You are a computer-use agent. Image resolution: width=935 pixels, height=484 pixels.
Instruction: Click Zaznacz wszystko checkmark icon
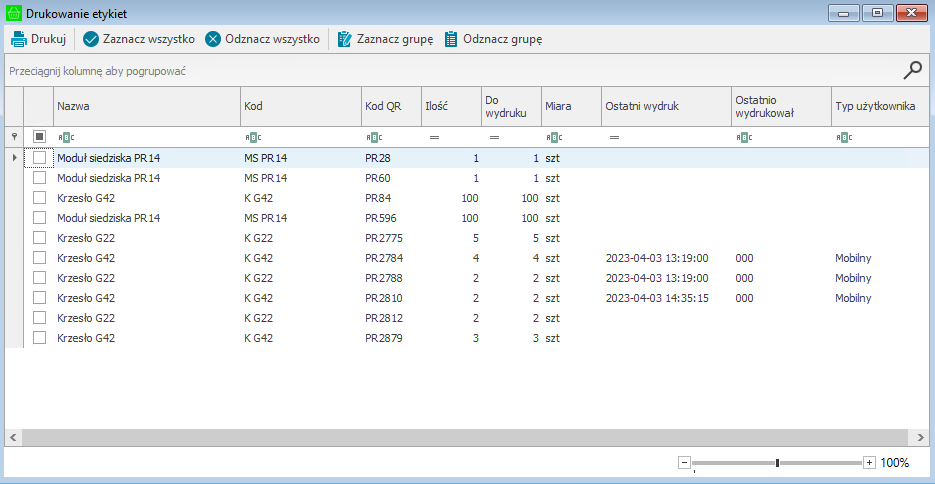(x=91, y=39)
